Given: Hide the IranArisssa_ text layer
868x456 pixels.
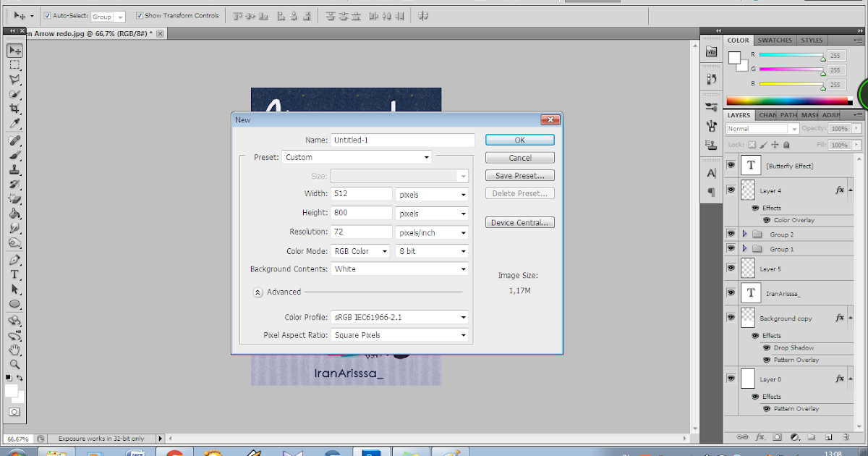Looking at the screenshot, I should (731, 293).
